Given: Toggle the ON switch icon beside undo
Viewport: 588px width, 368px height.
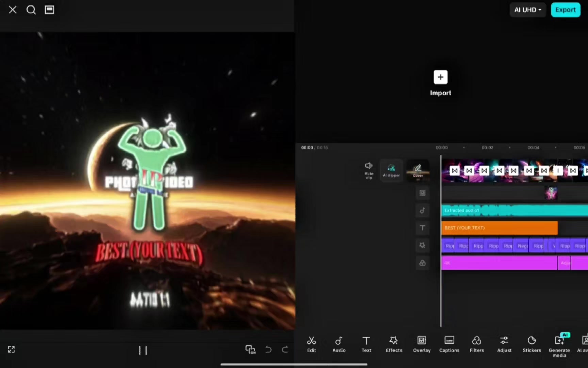Looking at the screenshot, I should coord(250,350).
